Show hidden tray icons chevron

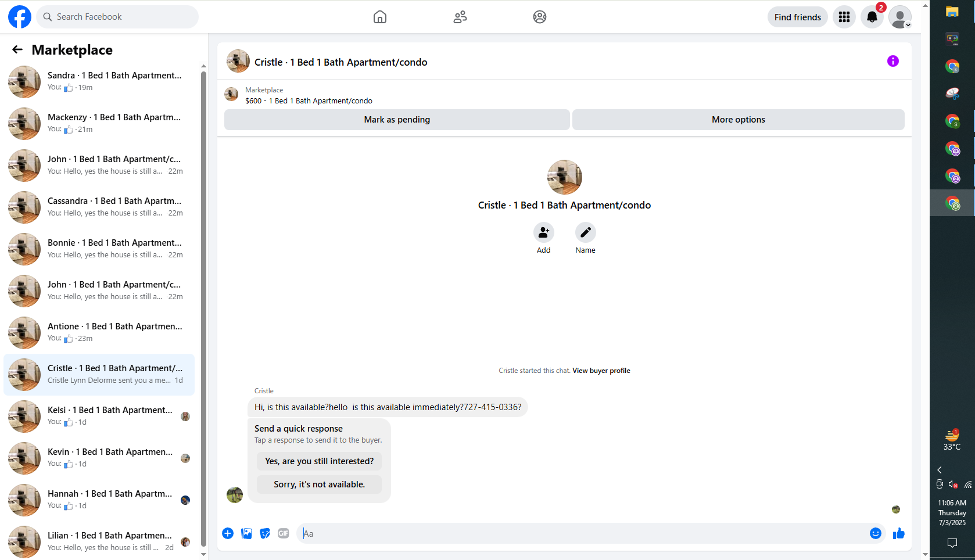click(940, 470)
